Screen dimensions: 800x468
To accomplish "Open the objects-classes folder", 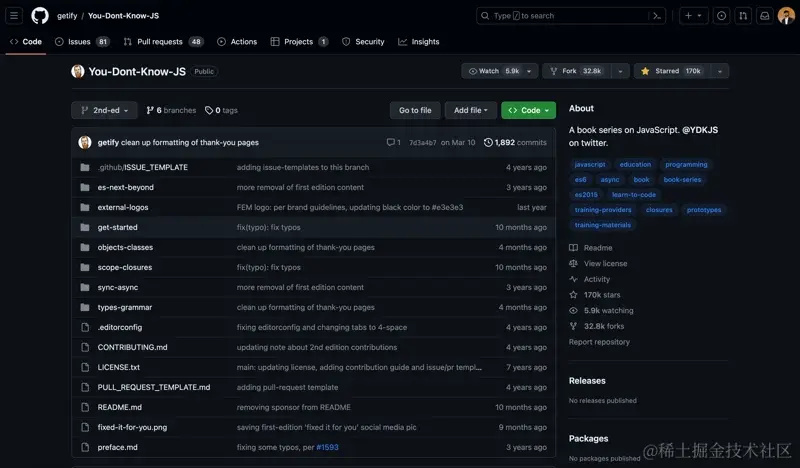I will (125, 247).
